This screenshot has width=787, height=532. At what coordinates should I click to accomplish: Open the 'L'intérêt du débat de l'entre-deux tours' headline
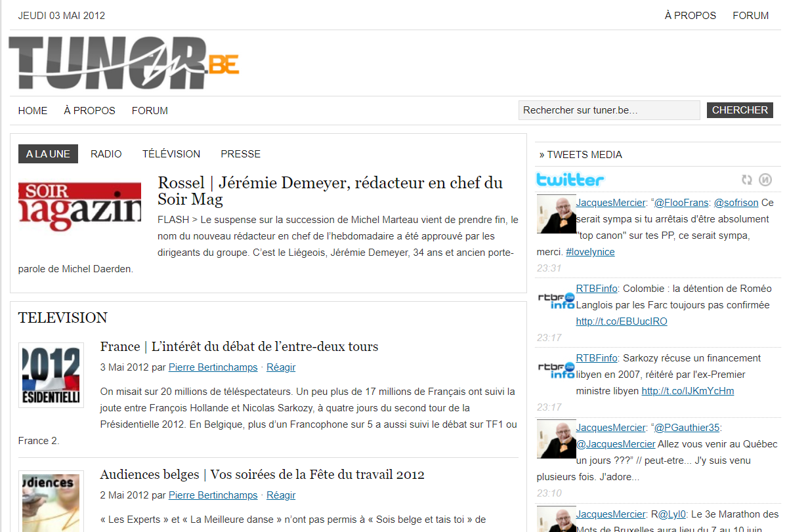click(x=239, y=346)
